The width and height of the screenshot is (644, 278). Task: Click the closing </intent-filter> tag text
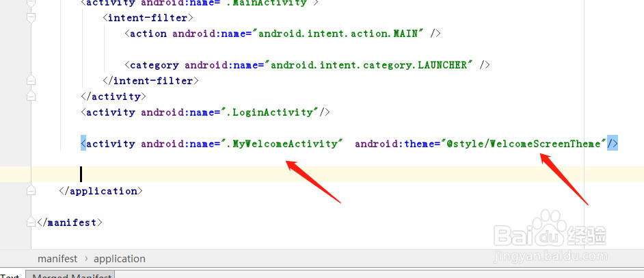coord(150,81)
